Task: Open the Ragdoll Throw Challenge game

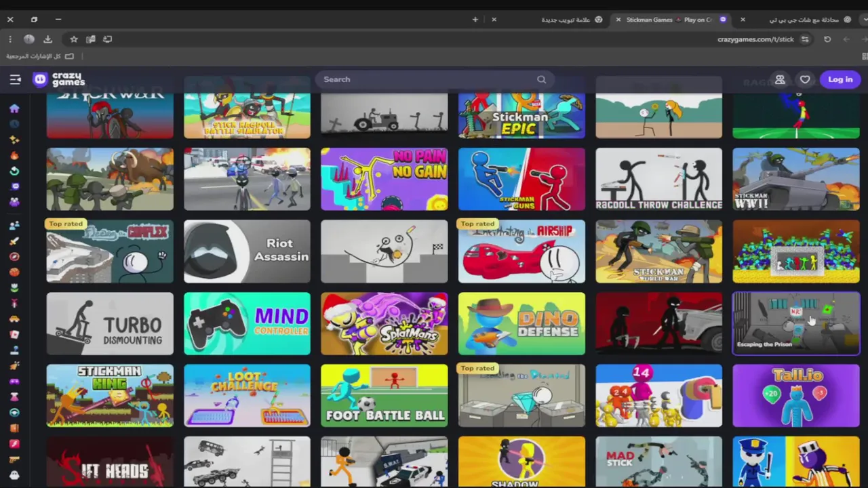Action: (658, 179)
